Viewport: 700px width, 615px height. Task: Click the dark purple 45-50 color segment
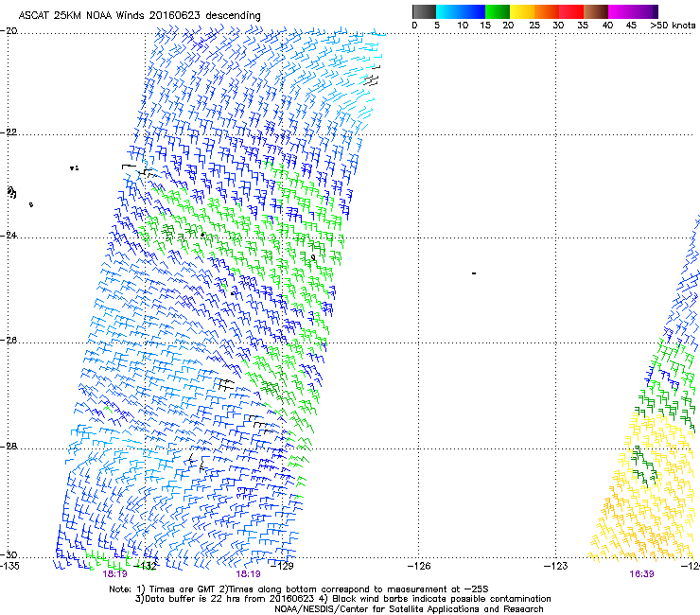(645, 11)
